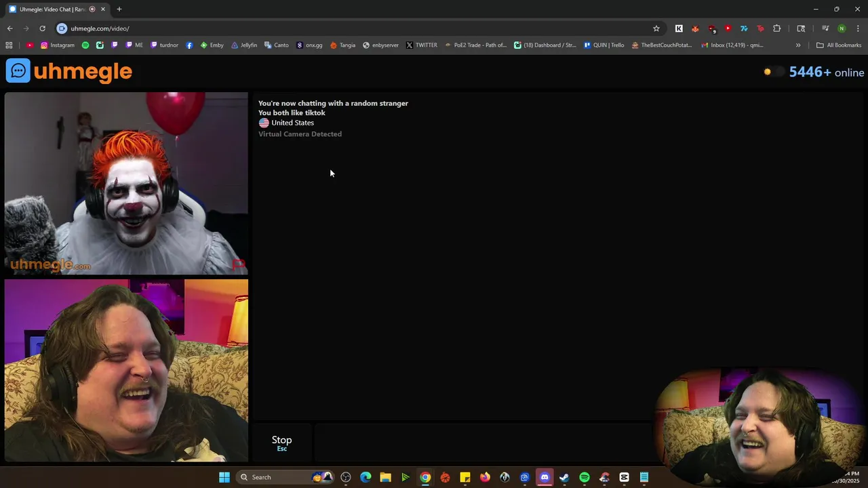Open the Windows Start menu
This screenshot has width=868, height=488.
click(224, 477)
